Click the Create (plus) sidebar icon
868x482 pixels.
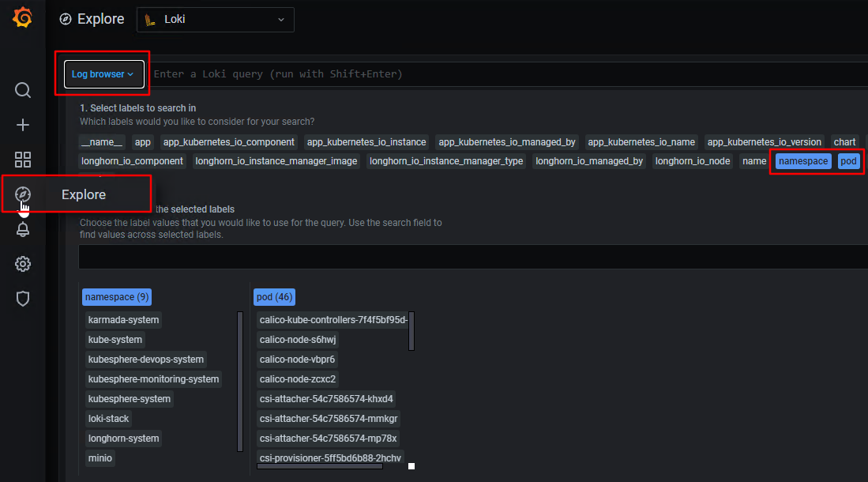(22, 124)
